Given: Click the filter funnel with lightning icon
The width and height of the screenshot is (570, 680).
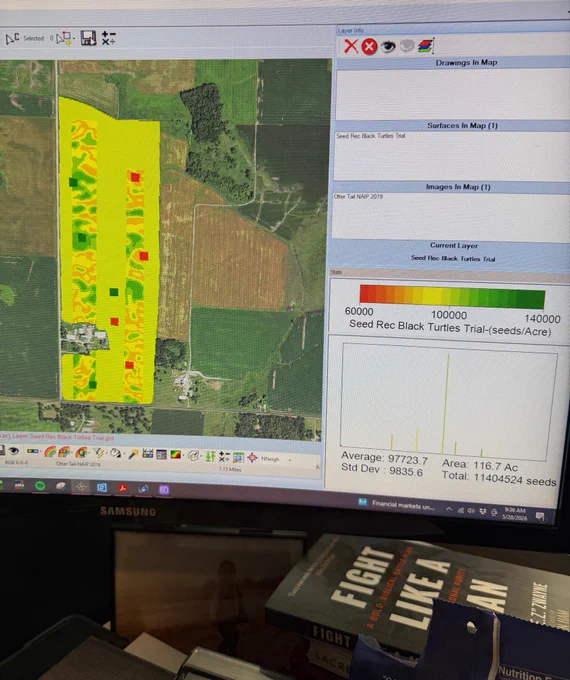Looking at the screenshot, I should [x=98, y=453].
